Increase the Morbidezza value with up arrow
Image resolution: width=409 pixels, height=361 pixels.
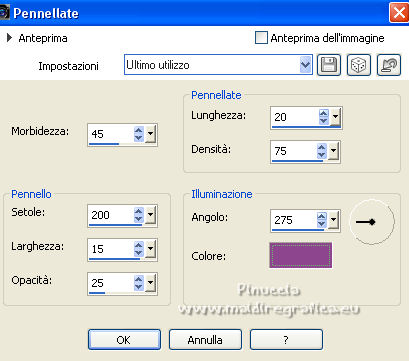pos(139,130)
